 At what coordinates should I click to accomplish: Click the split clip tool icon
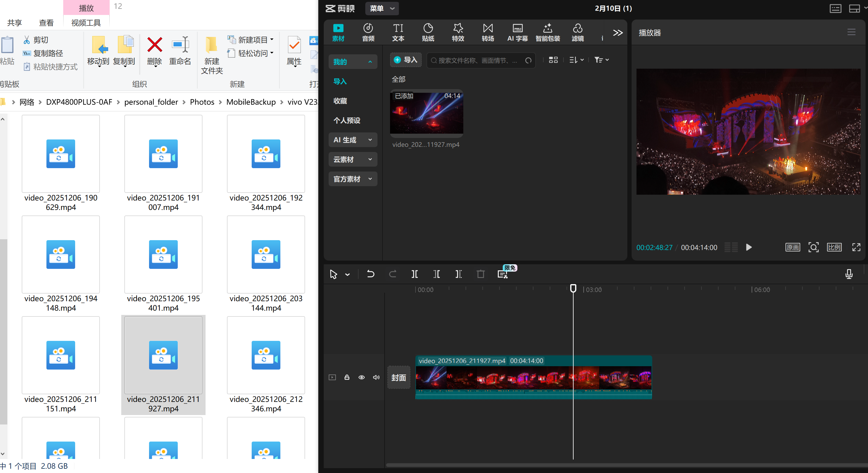click(x=415, y=274)
